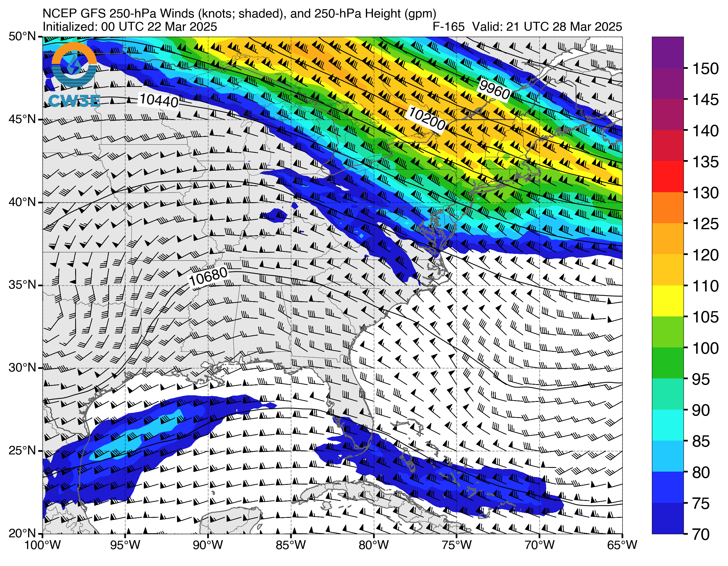Click the colorbar tick label 105

[x=705, y=317]
